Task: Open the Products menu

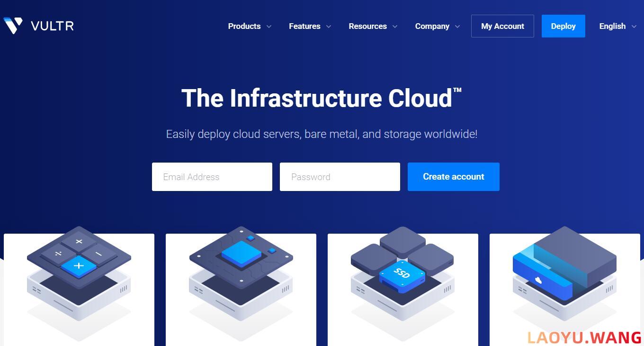Action: tap(244, 26)
